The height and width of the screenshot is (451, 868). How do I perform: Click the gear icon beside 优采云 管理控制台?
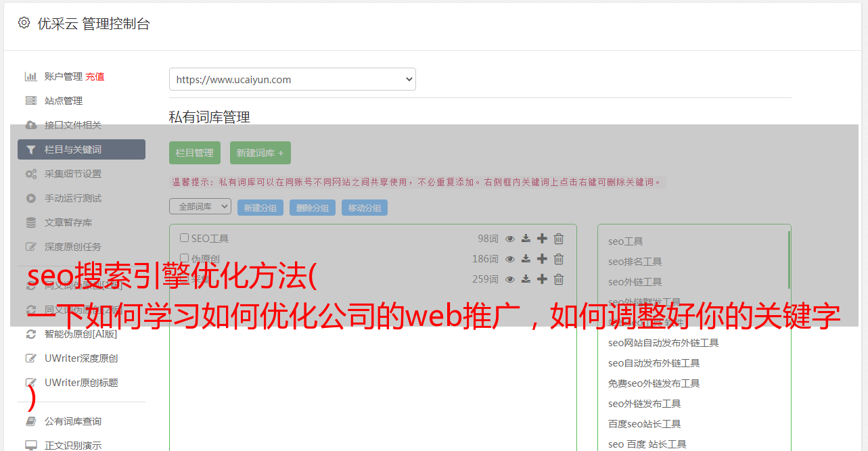(x=24, y=23)
